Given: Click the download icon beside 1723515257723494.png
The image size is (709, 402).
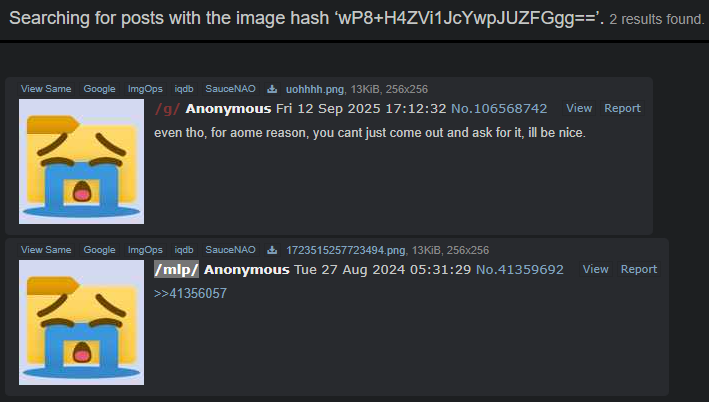Looking at the screenshot, I should pos(272,250).
